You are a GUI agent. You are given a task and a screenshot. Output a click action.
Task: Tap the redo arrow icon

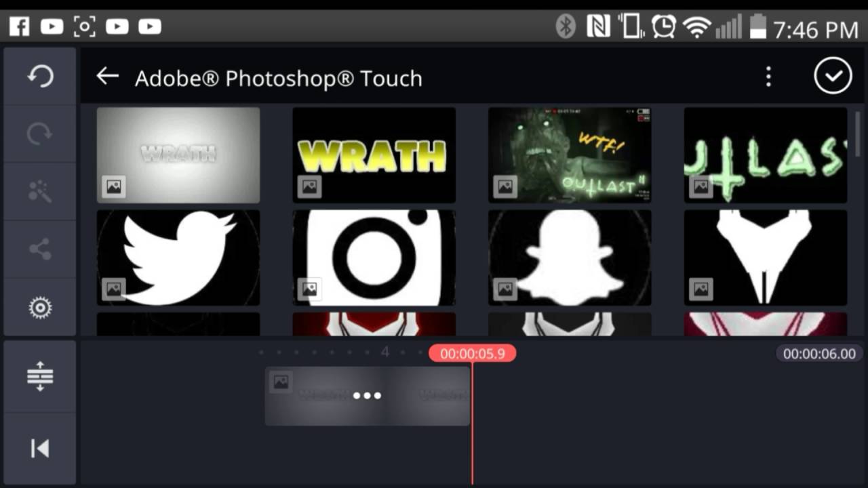tap(40, 134)
